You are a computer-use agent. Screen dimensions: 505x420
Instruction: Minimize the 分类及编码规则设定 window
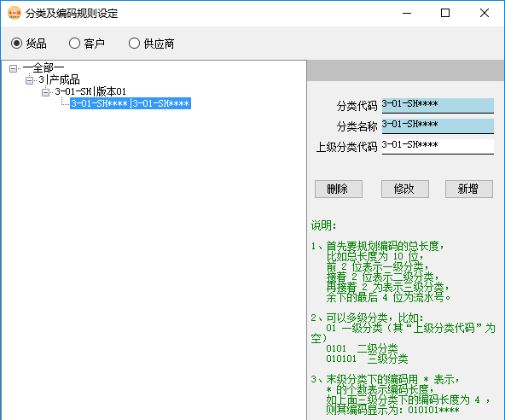point(407,13)
